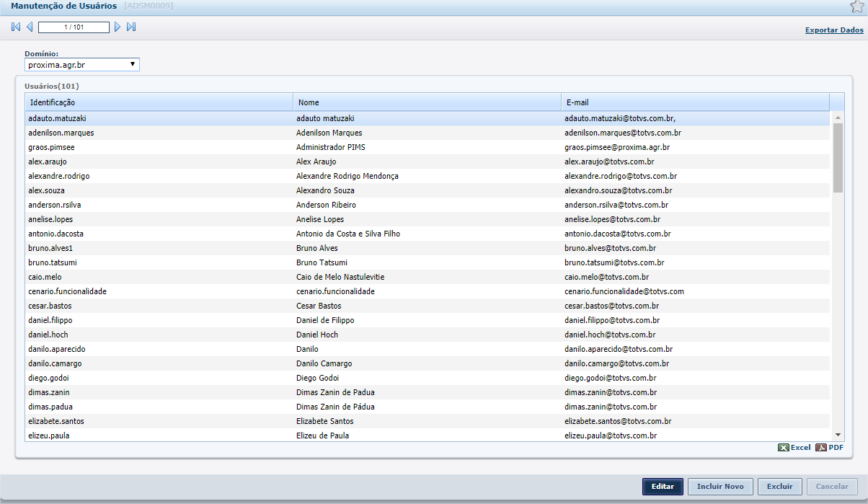Sort by Identificação column header
Screen dimensions: 868x504
point(159,102)
